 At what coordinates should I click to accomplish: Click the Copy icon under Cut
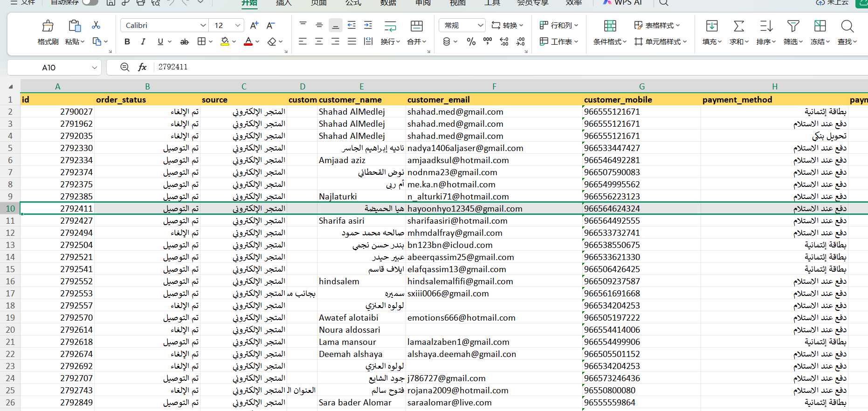click(x=97, y=41)
